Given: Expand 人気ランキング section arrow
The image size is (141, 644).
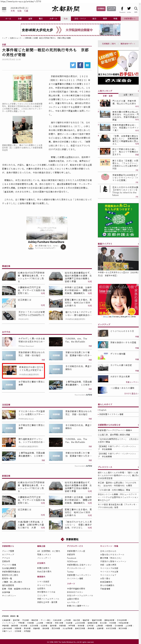Looking at the screenshot, I should coord(138,91).
